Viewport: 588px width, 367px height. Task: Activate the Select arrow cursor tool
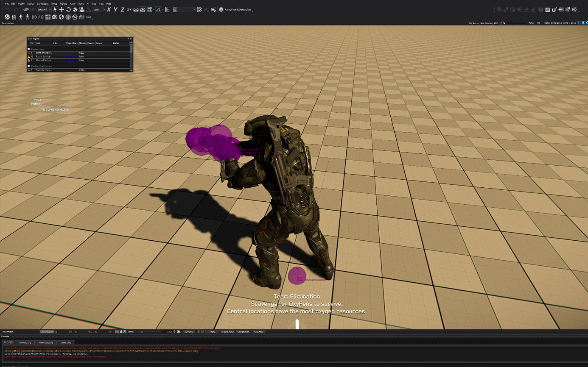[55, 9]
